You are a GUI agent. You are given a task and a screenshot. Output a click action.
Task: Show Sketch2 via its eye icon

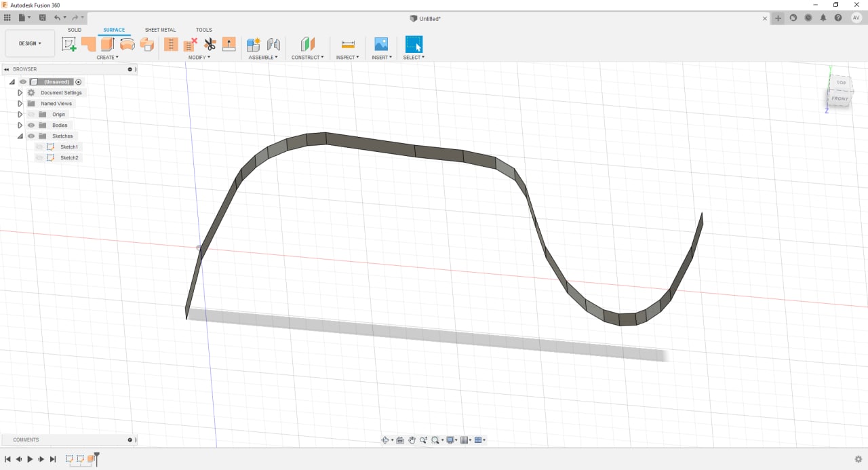[39, 158]
